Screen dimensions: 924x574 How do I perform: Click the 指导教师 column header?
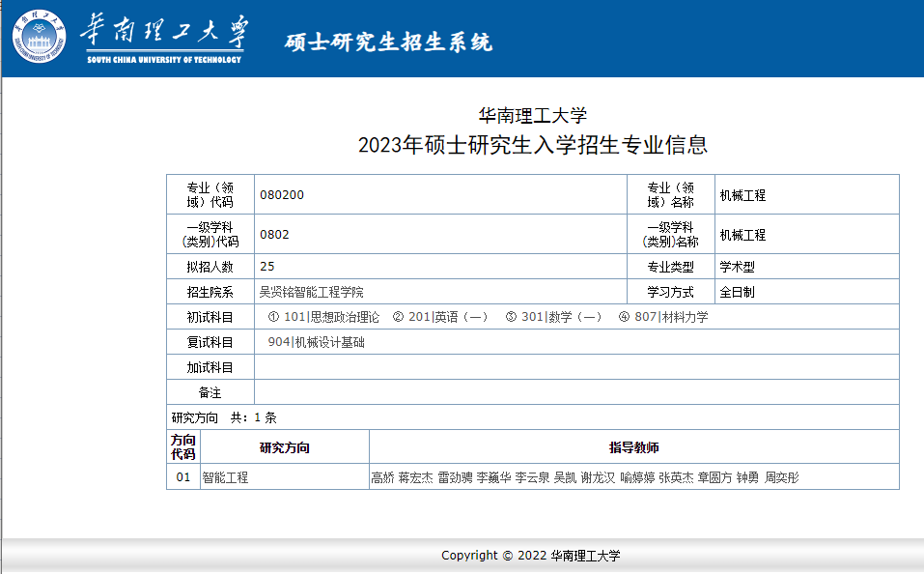click(x=634, y=447)
